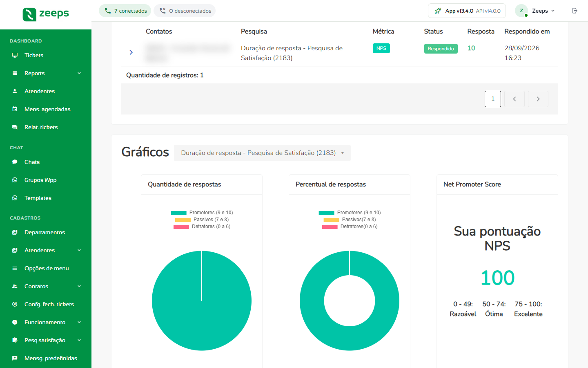Click the Departamentos icon

click(15, 232)
